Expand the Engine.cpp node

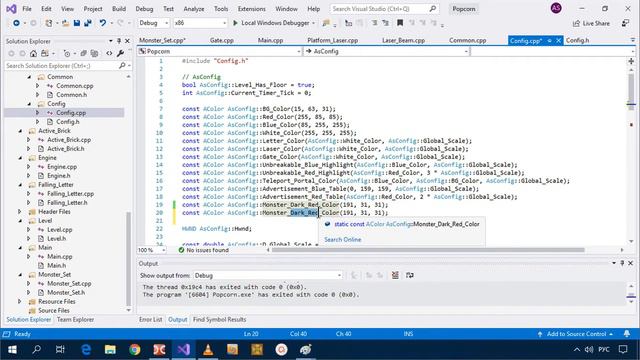(29, 167)
